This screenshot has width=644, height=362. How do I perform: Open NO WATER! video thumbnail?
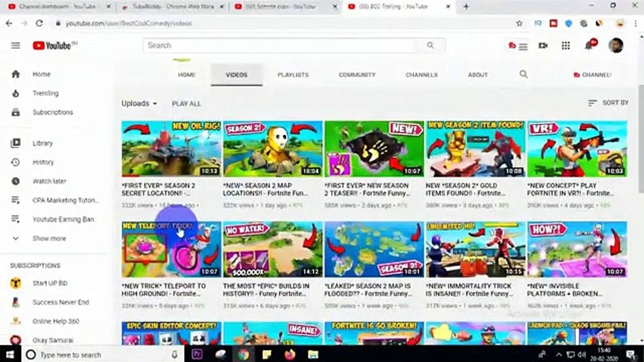[x=273, y=249]
